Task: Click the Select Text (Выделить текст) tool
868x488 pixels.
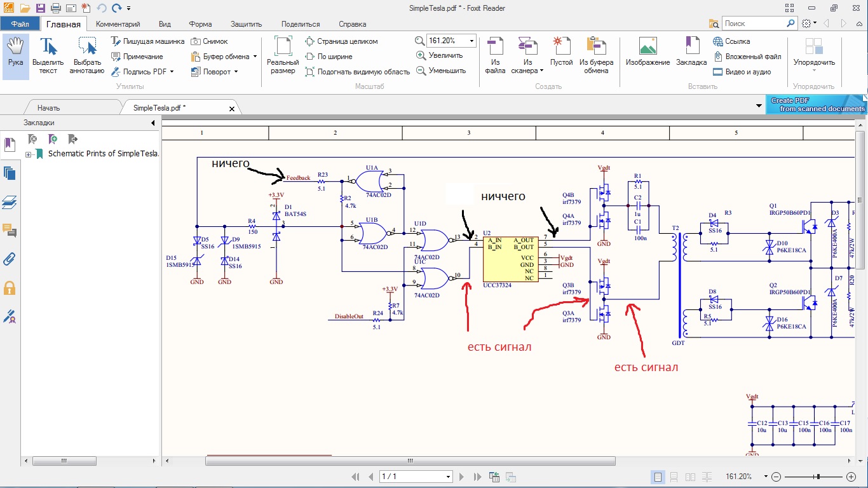Action: 48,55
